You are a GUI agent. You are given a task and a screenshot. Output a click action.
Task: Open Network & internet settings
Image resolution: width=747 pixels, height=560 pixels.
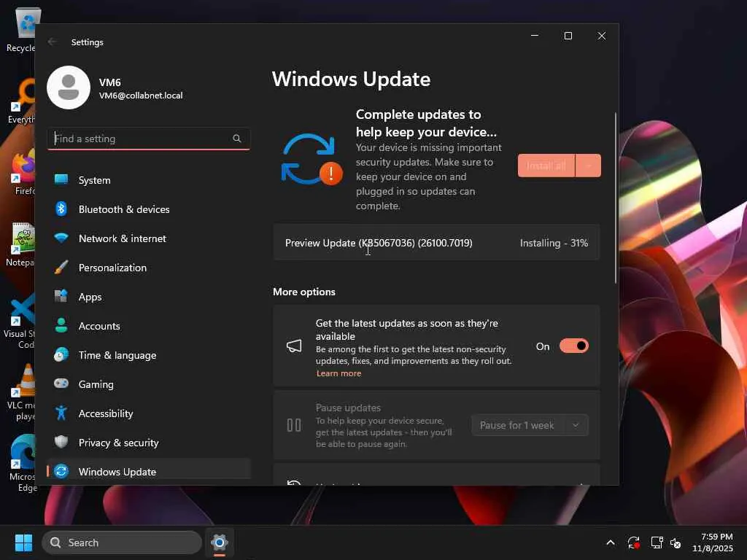click(149, 238)
